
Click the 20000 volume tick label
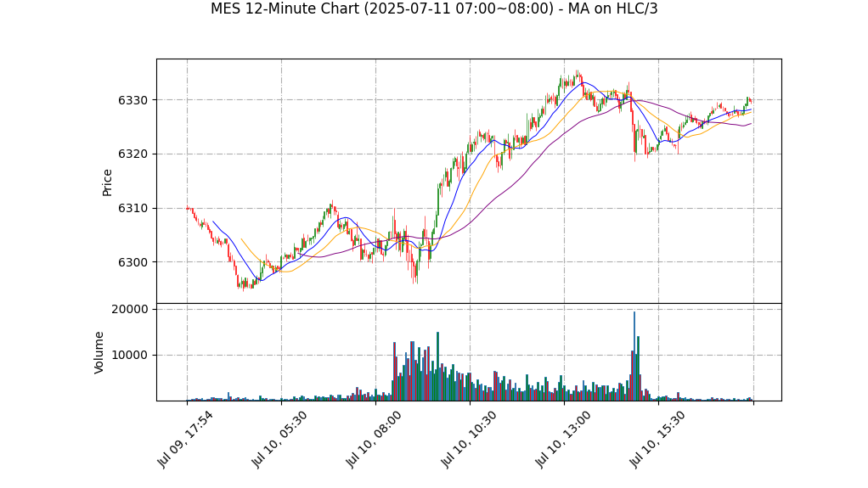click(130, 309)
